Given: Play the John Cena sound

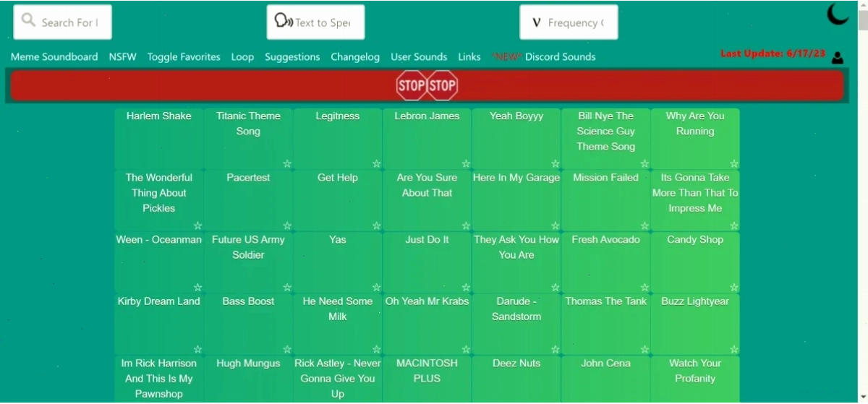Looking at the screenshot, I should 606,379.
